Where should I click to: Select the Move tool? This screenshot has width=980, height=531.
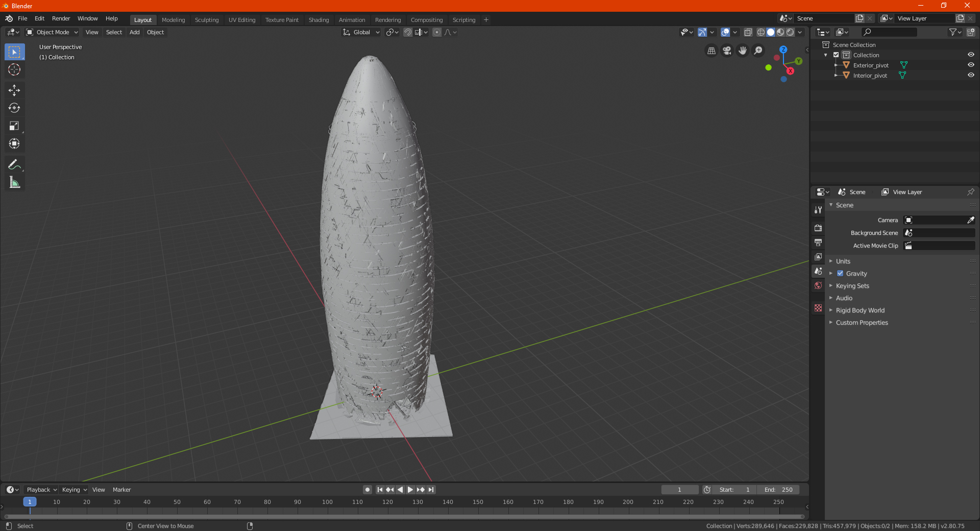click(x=14, y=90)
